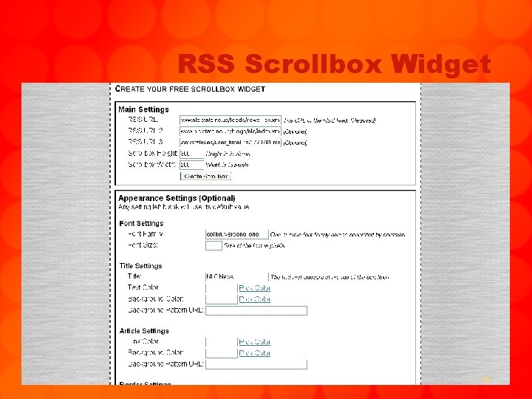
Task: Click the Scrollbox Width field
Action: click(x=191, y=165)
